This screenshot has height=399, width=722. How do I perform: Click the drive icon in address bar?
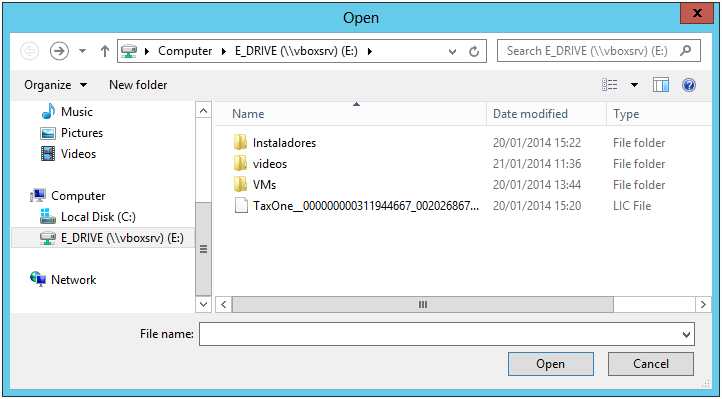(x=128, y=51)
